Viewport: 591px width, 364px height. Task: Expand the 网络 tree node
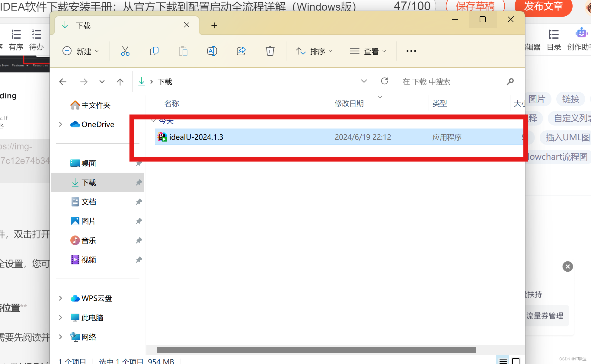click(x=60, y=337)
